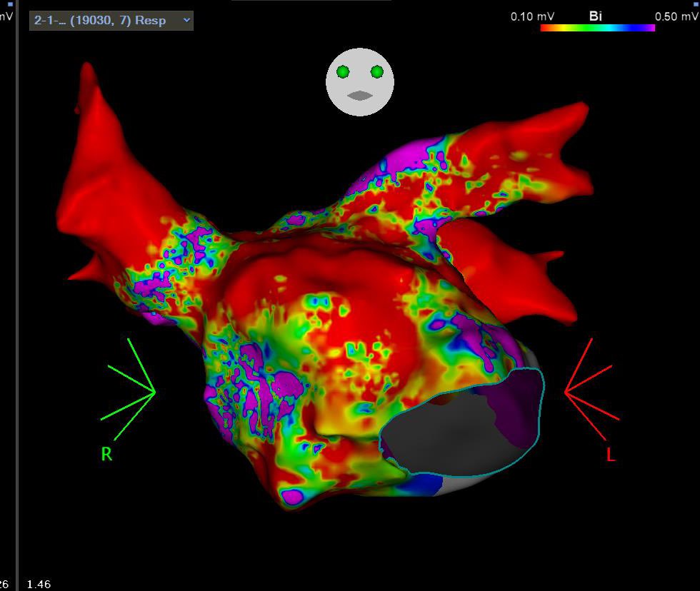
Task: Click the red 'L' left-side orientation marker
Action: 610,455
